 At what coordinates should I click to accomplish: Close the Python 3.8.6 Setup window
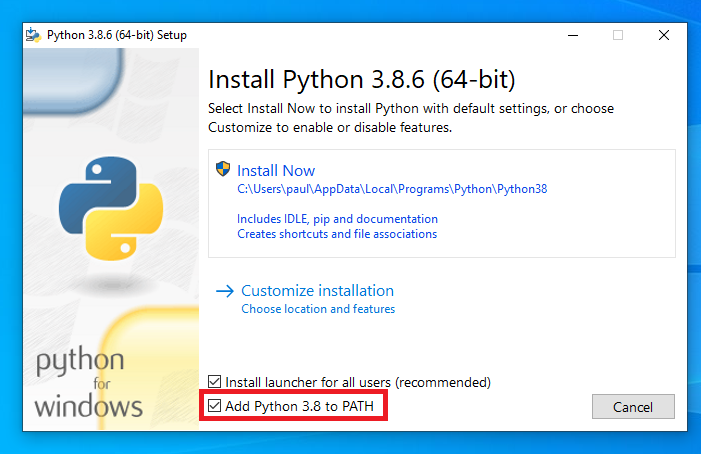(664, 35)
